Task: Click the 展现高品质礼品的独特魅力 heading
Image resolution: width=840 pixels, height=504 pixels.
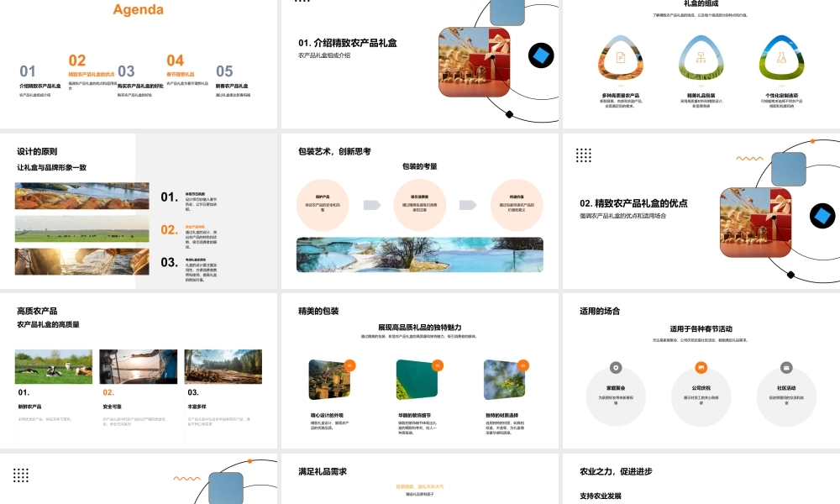Action: (419, 328)
